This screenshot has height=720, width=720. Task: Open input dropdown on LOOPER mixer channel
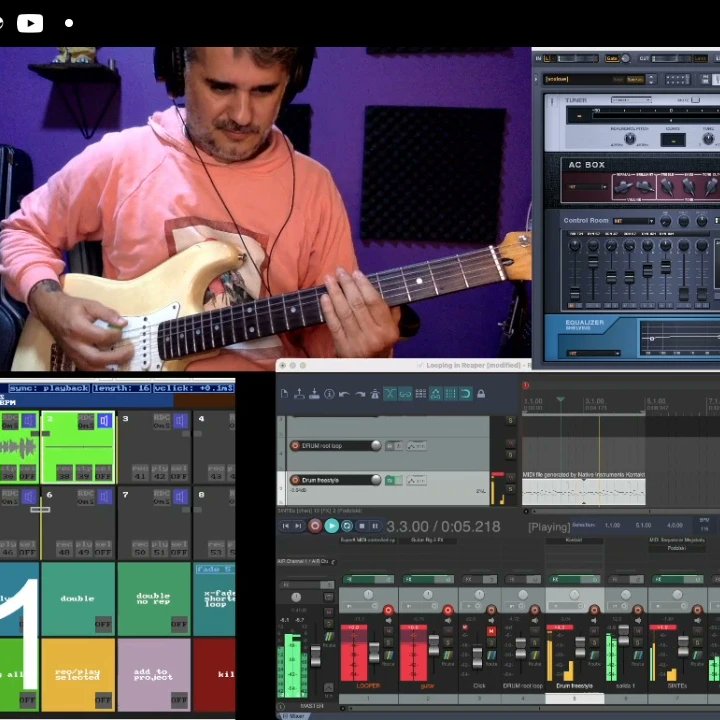click(361, 607)
